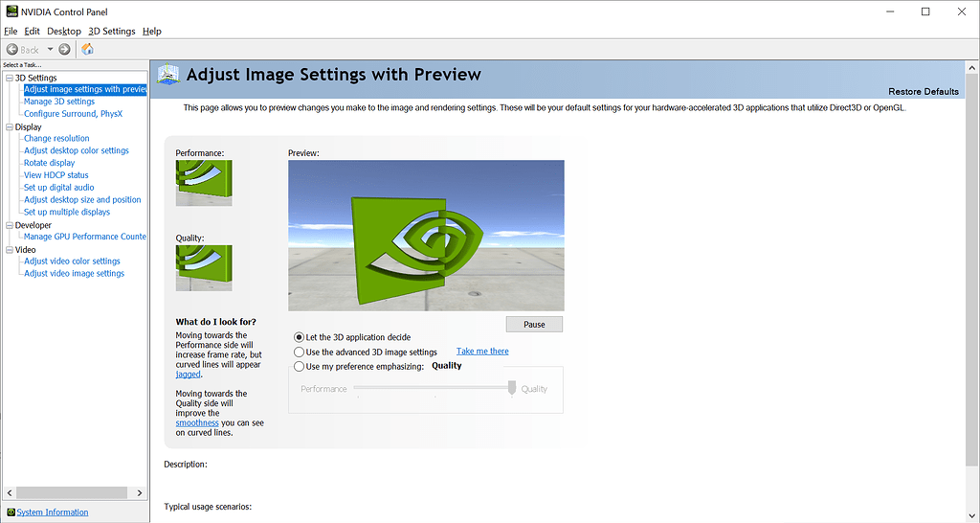Click the NVIDIA logo icon in title bar
The height and width of the screenshot is (523, 980).
[11, 11]
